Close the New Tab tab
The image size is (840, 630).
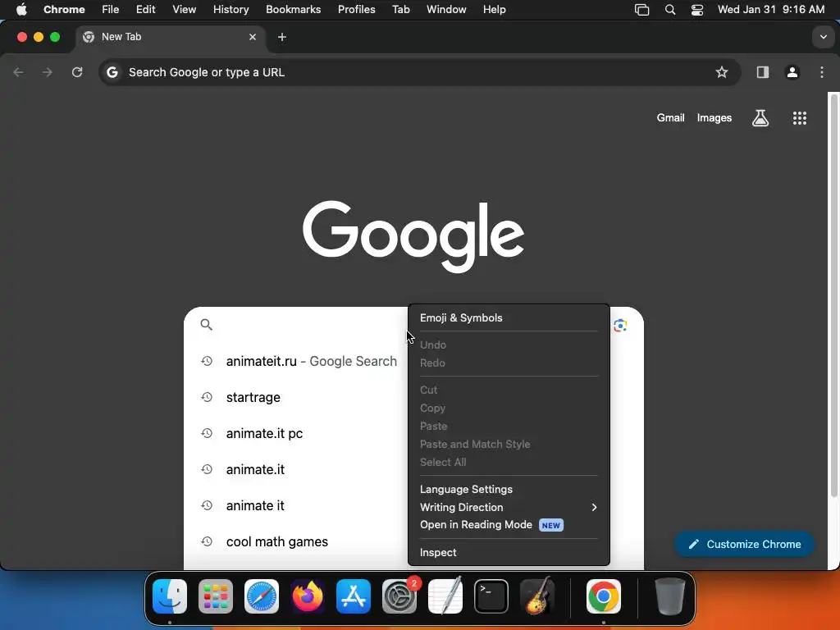tap(253, 37)
